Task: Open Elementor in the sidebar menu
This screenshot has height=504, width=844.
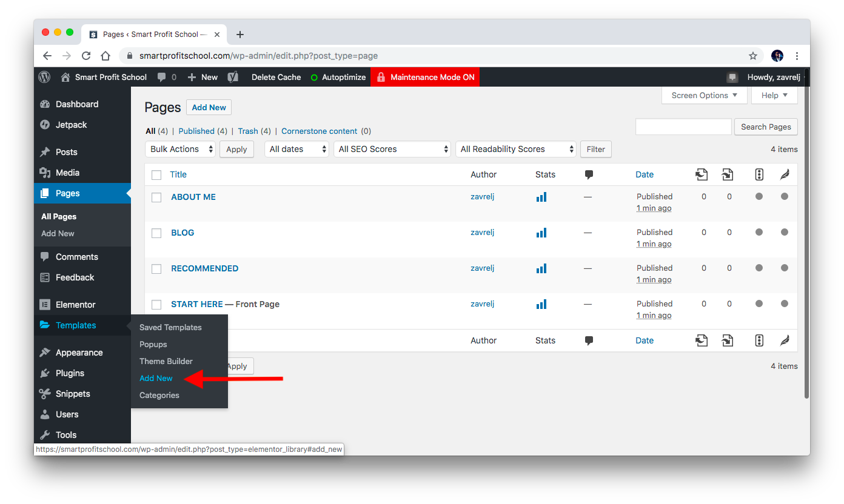Action: 82,305
